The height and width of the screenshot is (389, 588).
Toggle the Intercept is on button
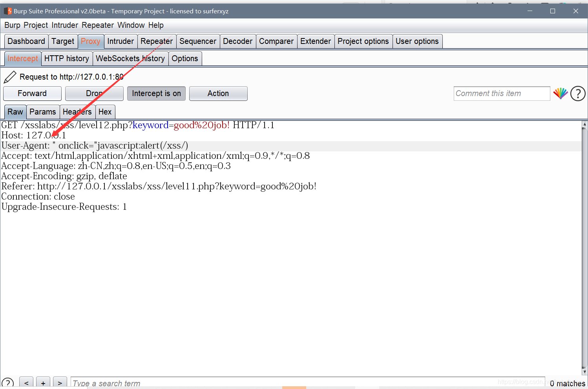156,93
